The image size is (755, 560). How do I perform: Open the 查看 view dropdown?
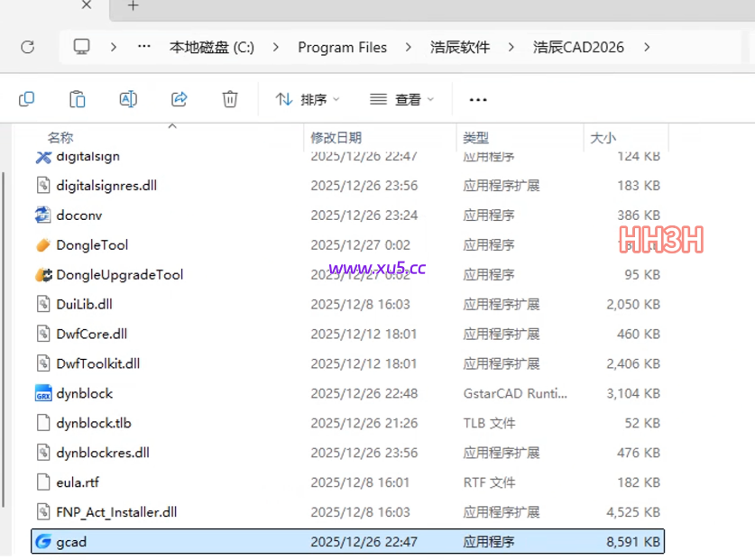(x=405, y=99)
